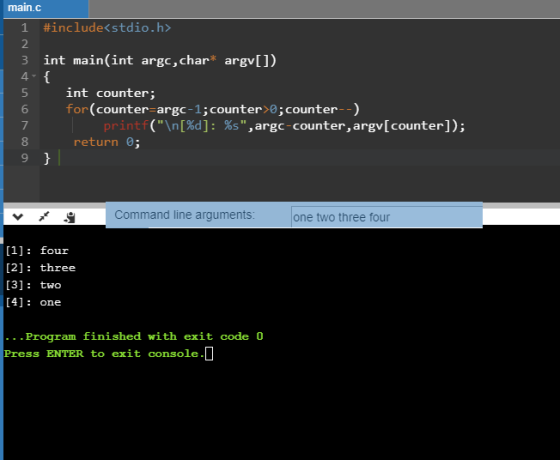Click line number 3 in the gutter
This screenshot has height=460, width=560.
pos(24,60)
